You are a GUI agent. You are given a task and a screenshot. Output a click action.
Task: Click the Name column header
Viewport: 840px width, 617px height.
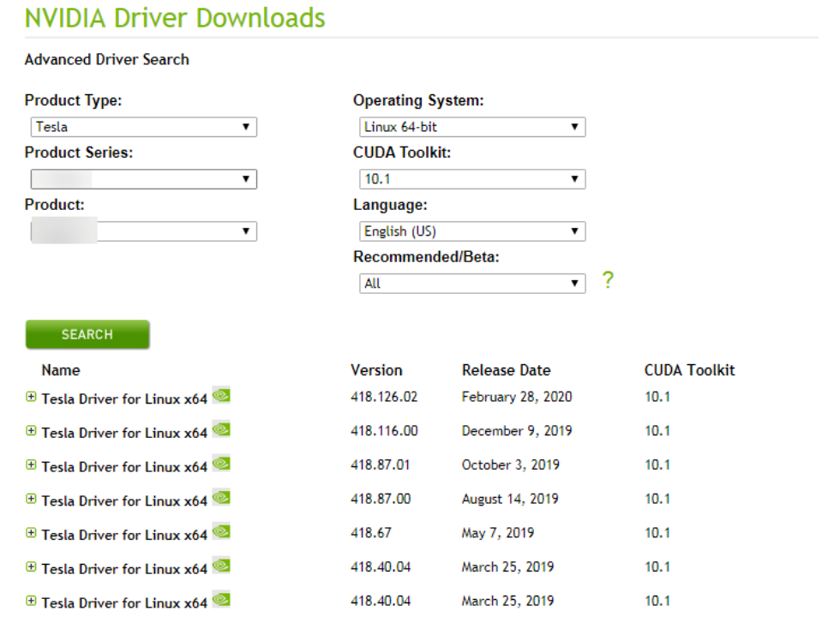point(61,370)
